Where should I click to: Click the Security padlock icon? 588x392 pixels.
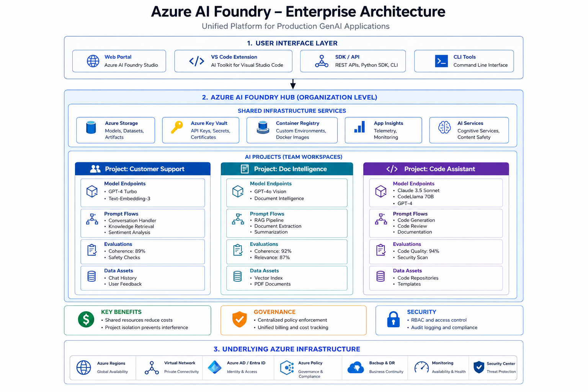(x=394, y=319)
